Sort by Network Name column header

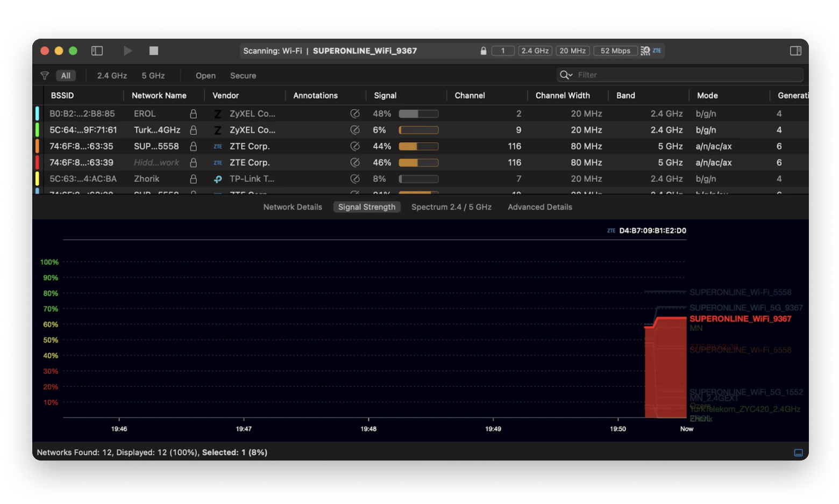point(159,95)
